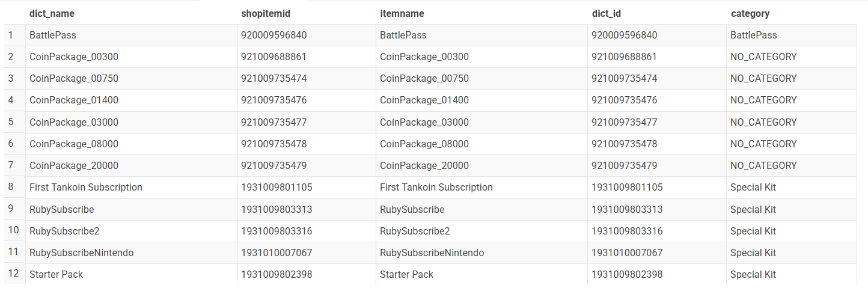Select the itemname column header
Image resolution: width=868 pixels, height=291 pixels.
(402, 13)
